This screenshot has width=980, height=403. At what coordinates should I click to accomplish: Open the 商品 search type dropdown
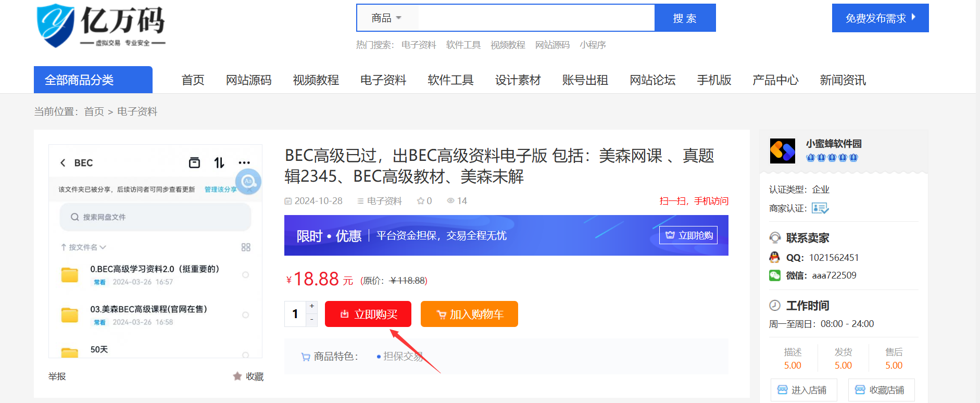pyautogui.click(x=386, y=18)
